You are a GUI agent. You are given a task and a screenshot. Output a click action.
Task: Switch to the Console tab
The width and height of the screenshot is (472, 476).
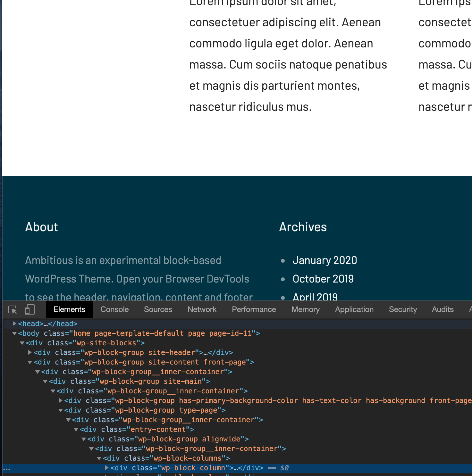[x=114, y=309]
